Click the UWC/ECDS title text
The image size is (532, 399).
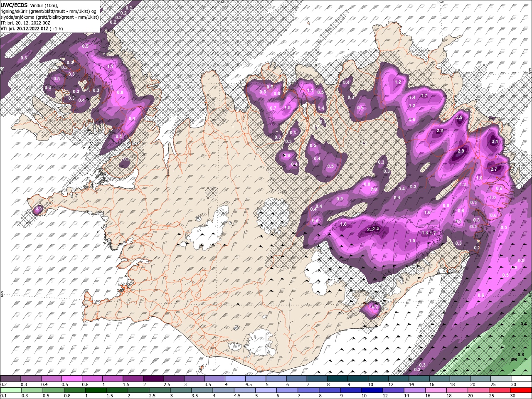pos(14,5)
